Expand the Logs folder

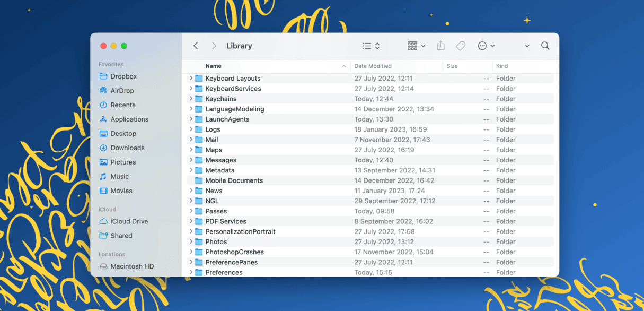coord(191,129)
